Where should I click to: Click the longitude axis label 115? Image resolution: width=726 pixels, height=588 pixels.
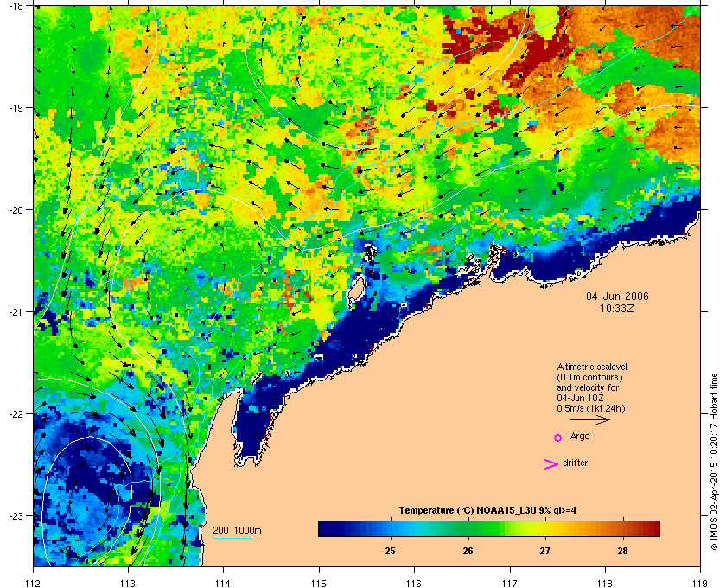pyautogui.click(x=319, y=584)
